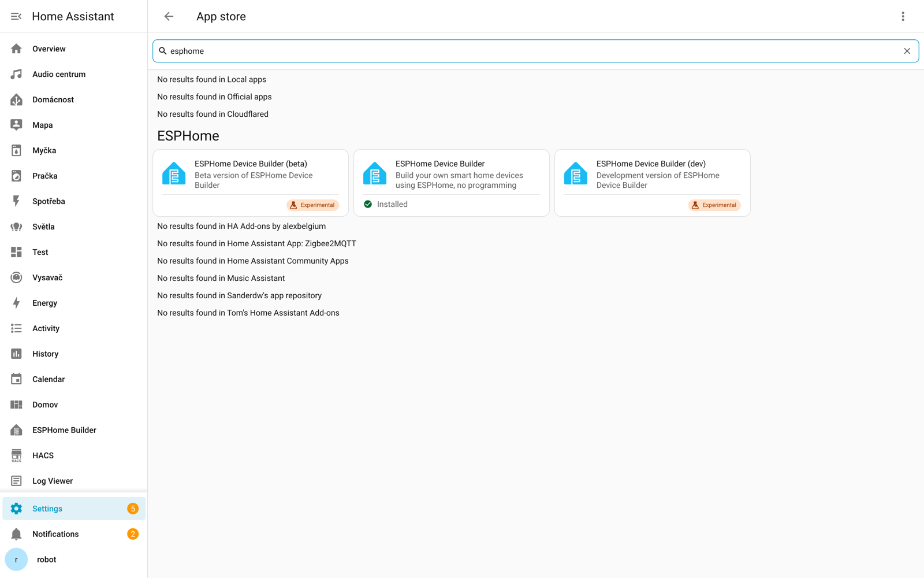Click the dev card's Experimental badge

tap(714, 205)
